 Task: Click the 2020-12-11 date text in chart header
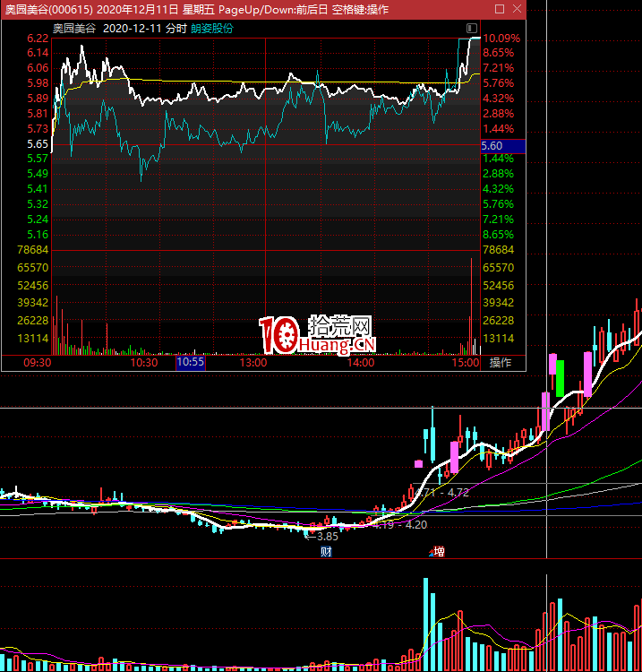pyautogui.click(x=133, y=29)
